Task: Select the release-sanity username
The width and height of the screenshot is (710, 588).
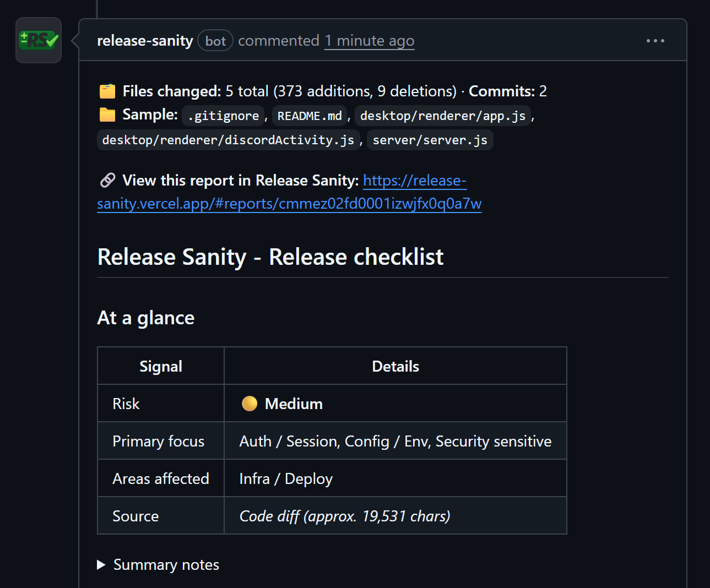Action: (x=145, y=40)
